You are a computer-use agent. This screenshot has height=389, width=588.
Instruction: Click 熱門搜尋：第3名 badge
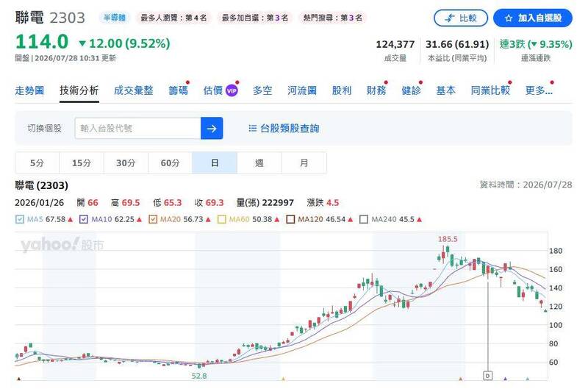tap(333, 18)
